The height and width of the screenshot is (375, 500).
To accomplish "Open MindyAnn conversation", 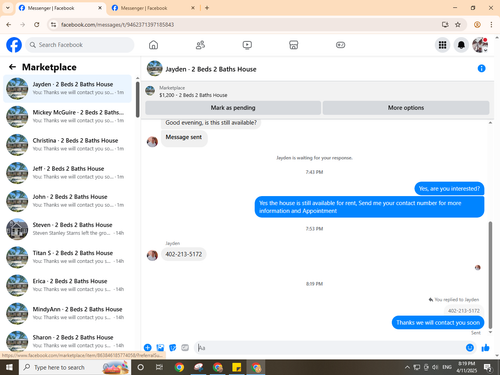I will click(x=67, y=313).
